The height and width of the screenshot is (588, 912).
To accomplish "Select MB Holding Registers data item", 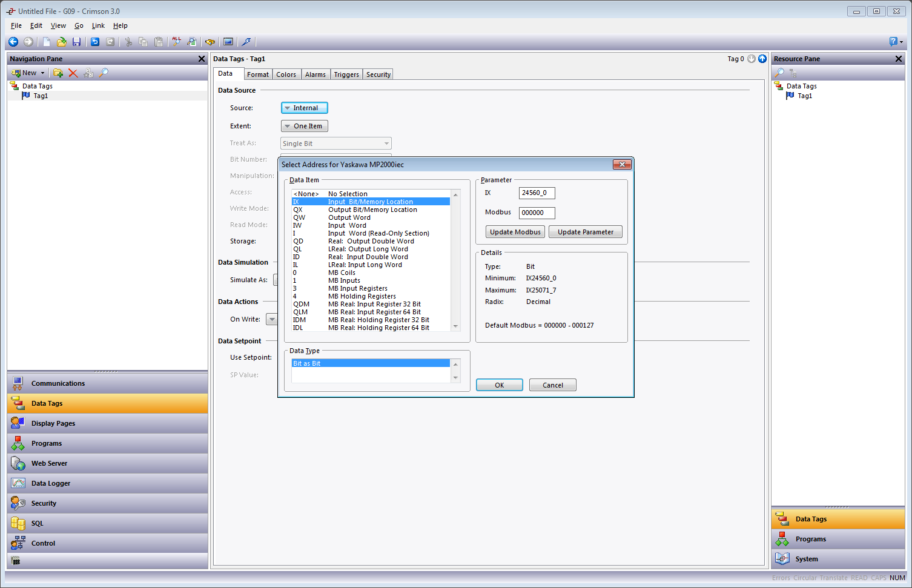I will coord(371,296).
